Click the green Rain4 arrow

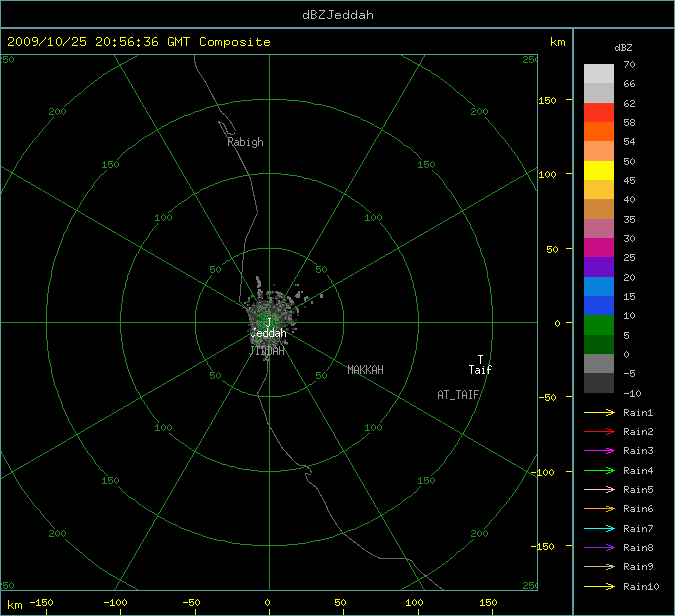600,470
